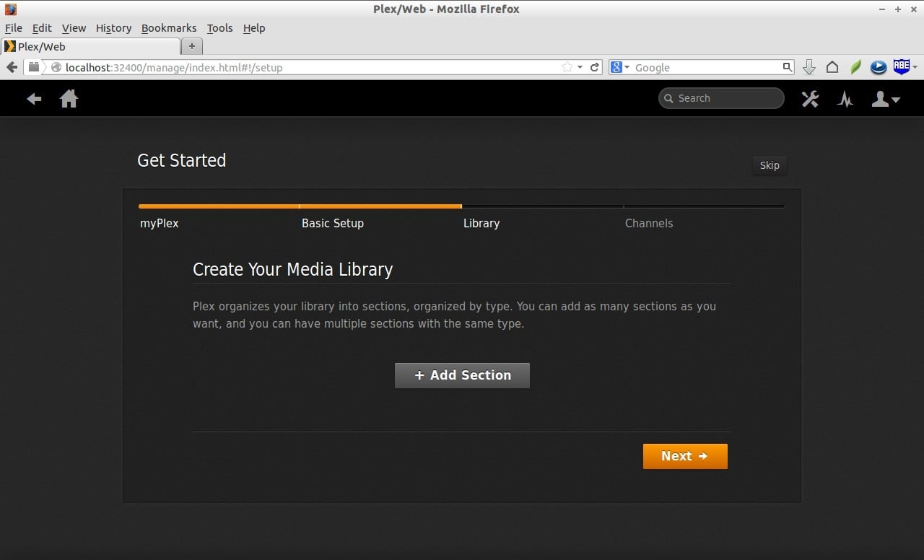Viewport: 924px width, 560px height.
Task: Click the search magnifier icon
Action: [788, 67]
